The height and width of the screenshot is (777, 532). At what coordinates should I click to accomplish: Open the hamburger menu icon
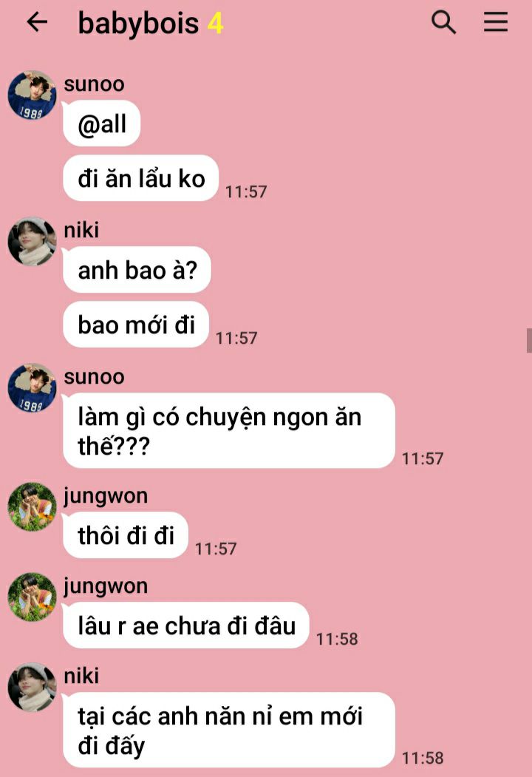(495, 22)
